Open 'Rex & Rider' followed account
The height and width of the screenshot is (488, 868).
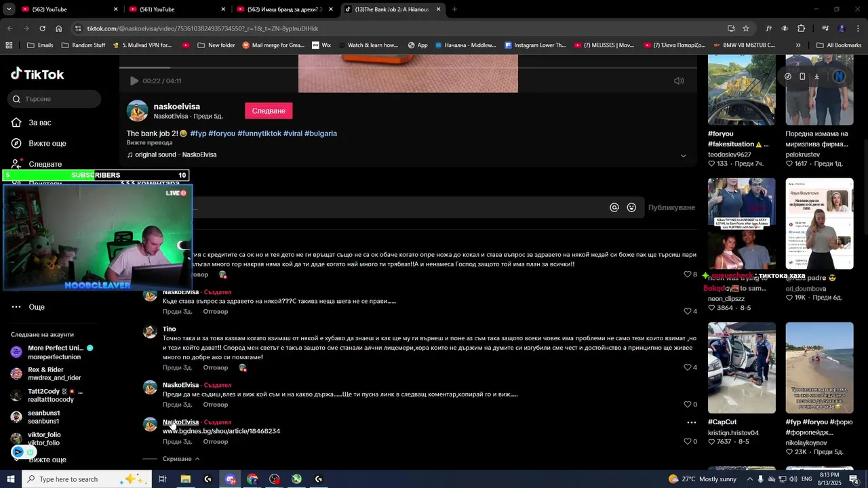pos(46,373)
